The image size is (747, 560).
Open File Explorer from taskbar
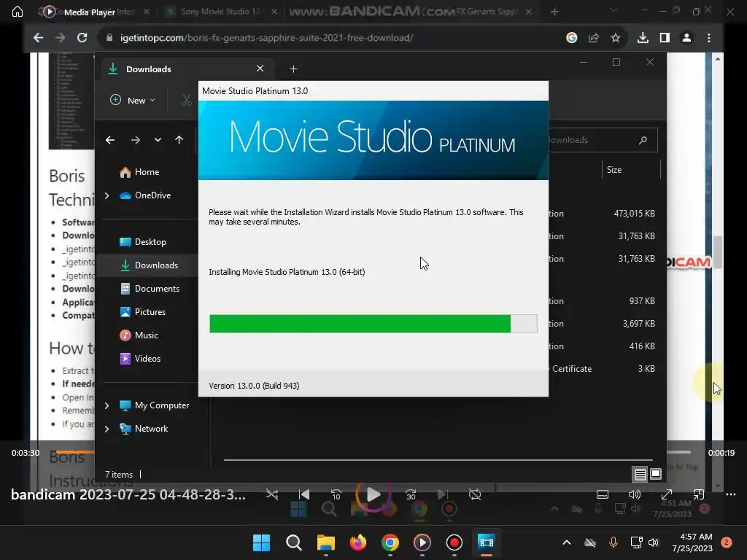pos(326,542)
